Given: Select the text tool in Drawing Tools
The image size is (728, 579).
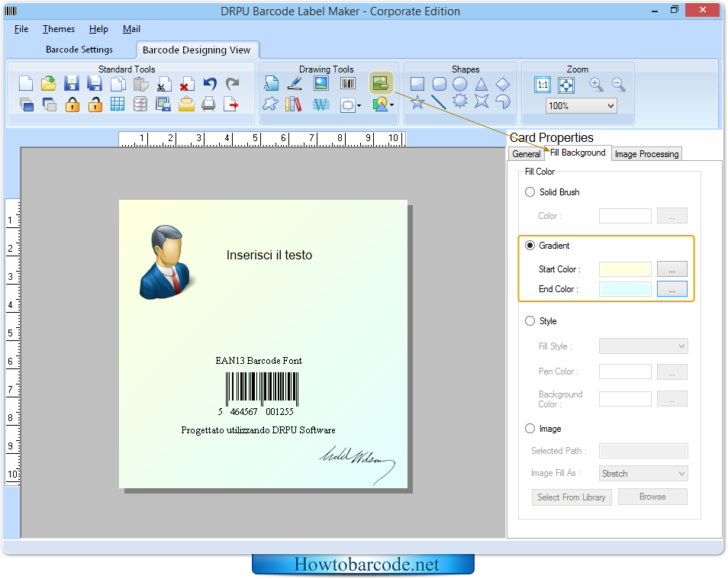Looking at the screenshot, I should (x=271, y=84).
